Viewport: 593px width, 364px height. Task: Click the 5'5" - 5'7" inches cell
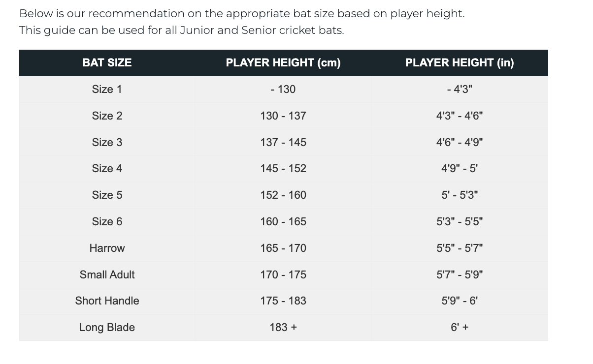click(x=460, y=248)
